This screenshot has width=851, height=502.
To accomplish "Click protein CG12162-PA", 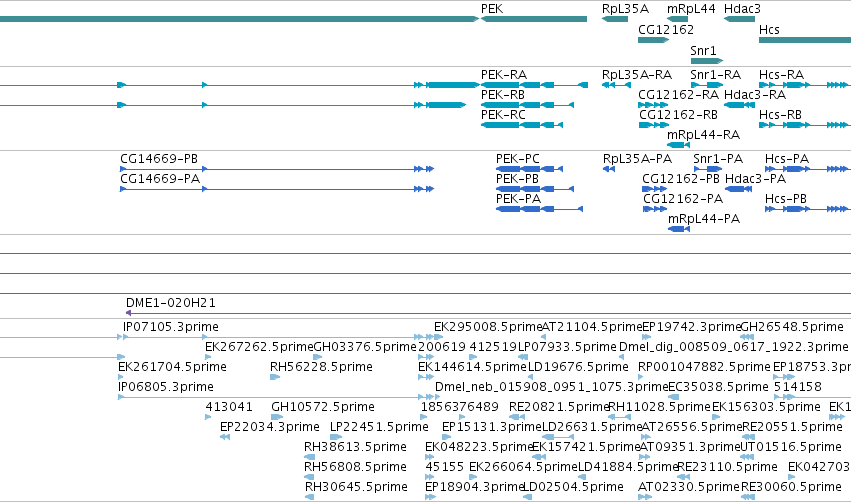I will [x=655, y=209].
